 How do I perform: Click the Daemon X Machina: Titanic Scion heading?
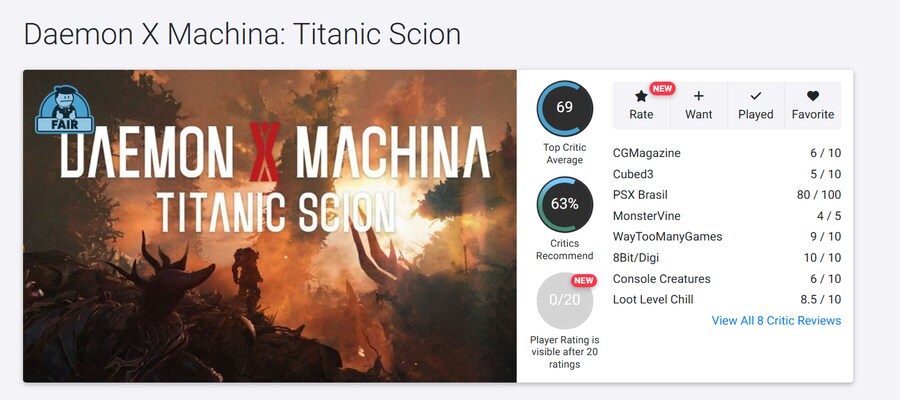(x=242, y=34)
